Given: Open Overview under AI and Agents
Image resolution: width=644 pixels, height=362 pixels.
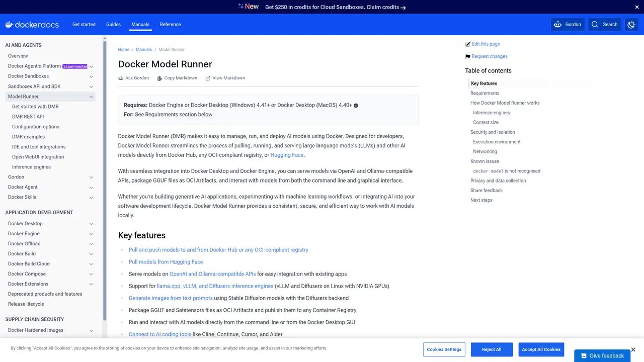Looking at the screenshot, I should tap(18, 56).
